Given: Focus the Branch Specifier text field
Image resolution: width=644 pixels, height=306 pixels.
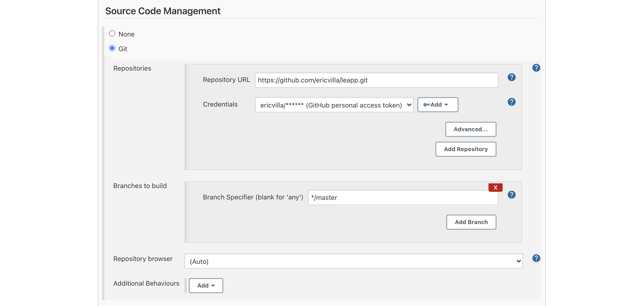Looking at the screenshot, I should [x=403, y=198].
